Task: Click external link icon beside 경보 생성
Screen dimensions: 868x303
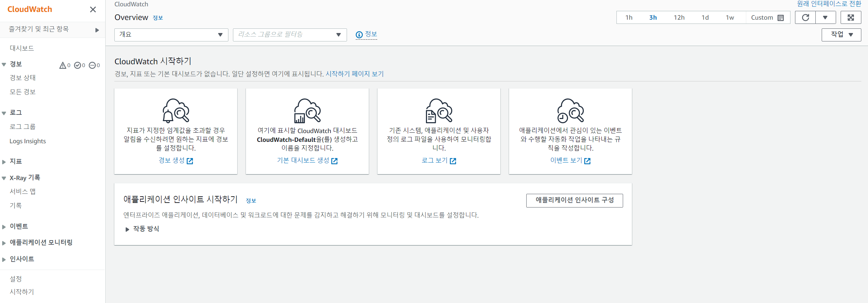Action: (x=190, y=161)
